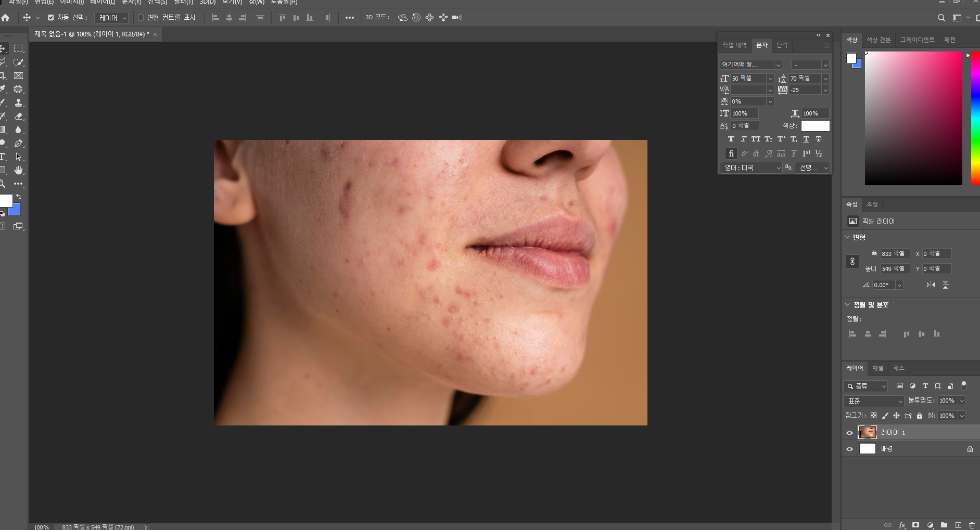The height and width of the screenshot is (530, 980).
Task: Create new layer plus icon
Action: [x=958, y=525]
